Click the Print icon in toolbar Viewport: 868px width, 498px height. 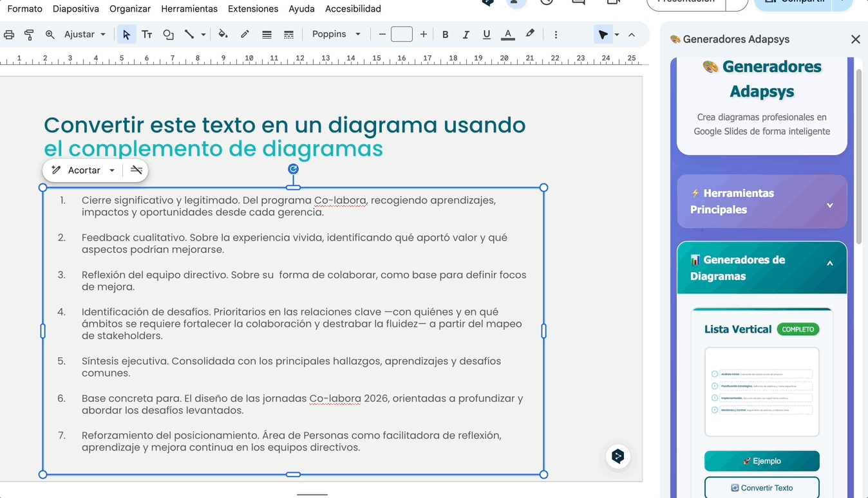coord(9,35)
